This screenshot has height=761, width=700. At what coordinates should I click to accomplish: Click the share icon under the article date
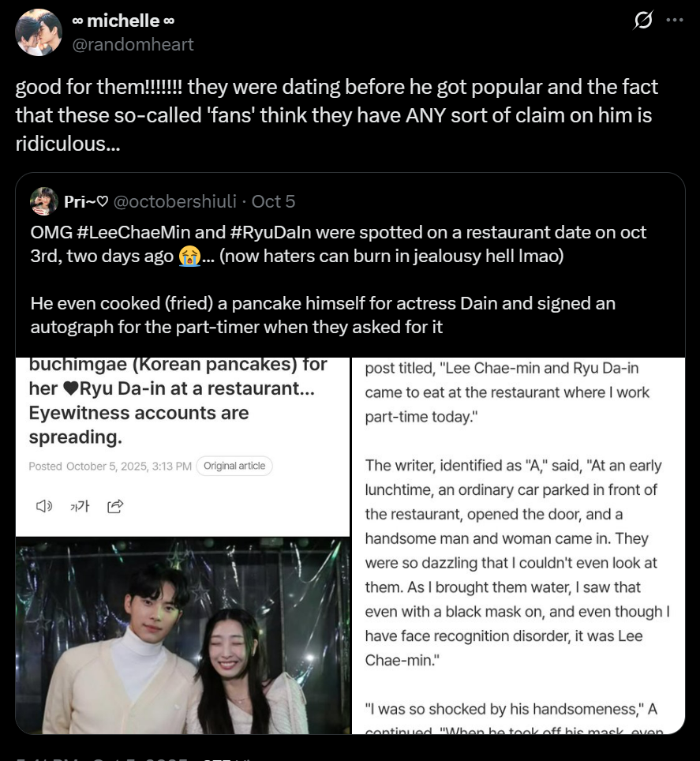pos(115,506)
